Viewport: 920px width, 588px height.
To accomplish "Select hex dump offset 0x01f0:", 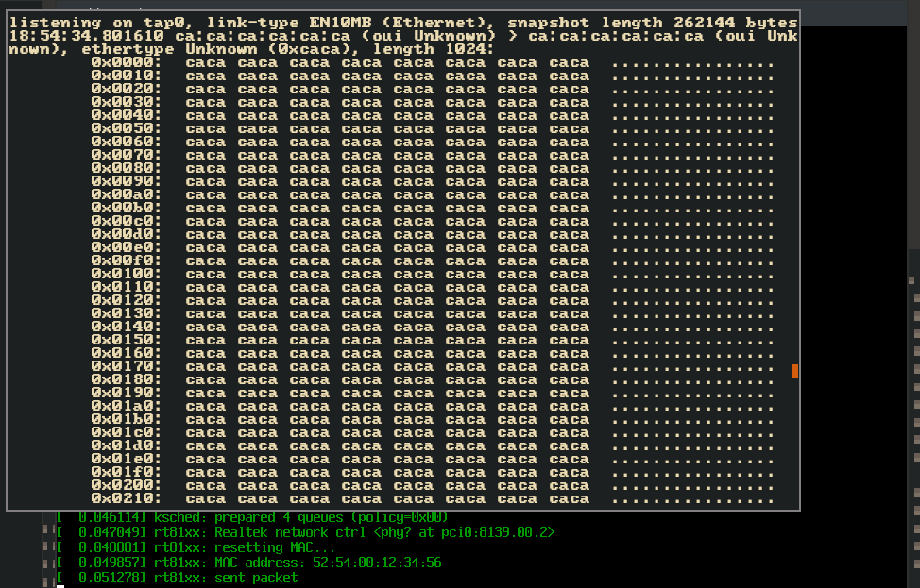I will (x=127, y=473).
